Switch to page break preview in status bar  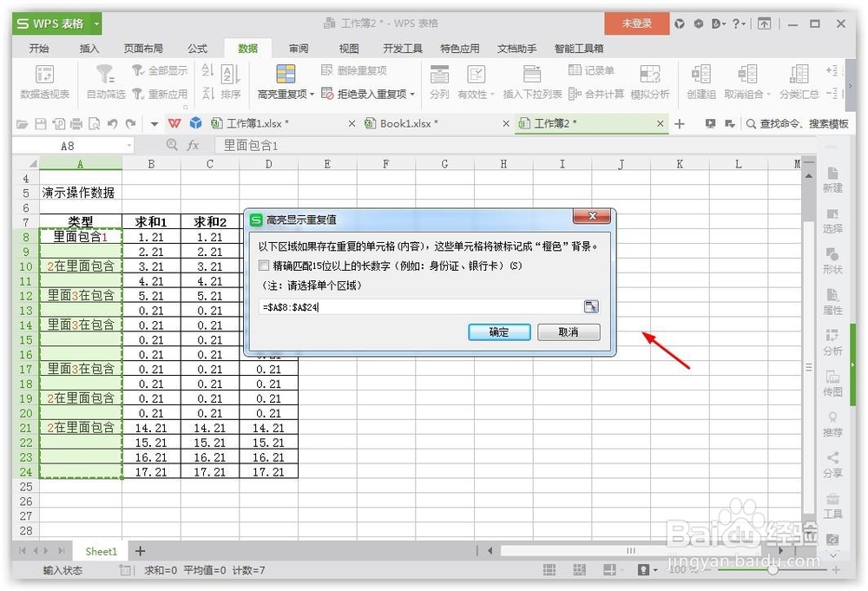(579, 569)
